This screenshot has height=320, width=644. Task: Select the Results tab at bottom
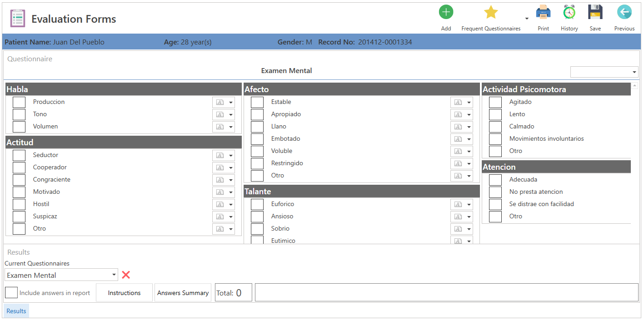pyautogui.click(x=16, y=310)
